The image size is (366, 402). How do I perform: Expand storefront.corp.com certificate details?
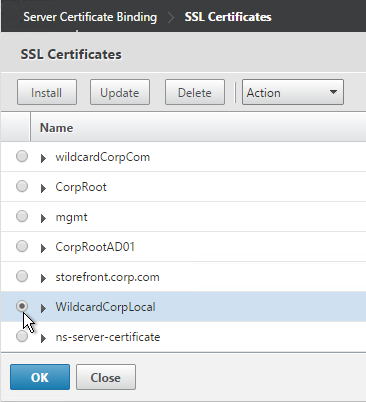pos(43,278)
